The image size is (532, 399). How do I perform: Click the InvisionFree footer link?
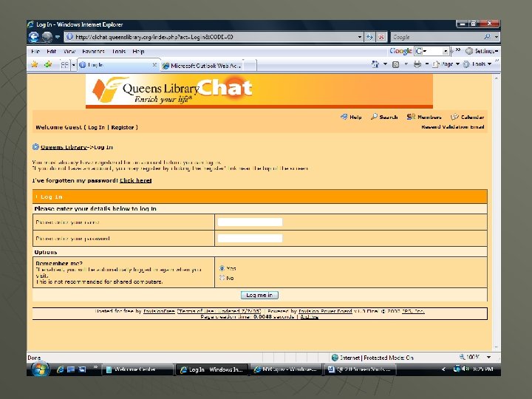click(x=159, y=311)
